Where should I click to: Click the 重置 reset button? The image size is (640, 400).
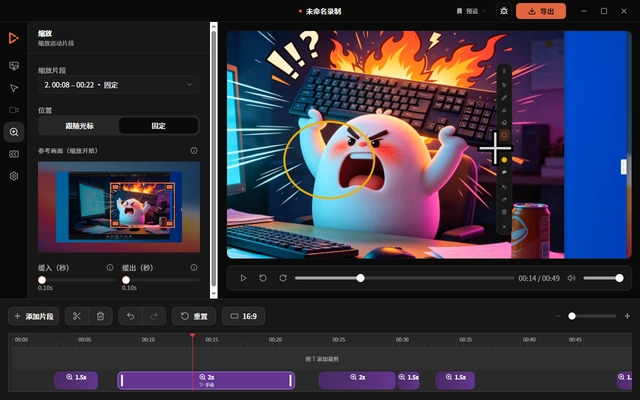(x=194, y=316)
